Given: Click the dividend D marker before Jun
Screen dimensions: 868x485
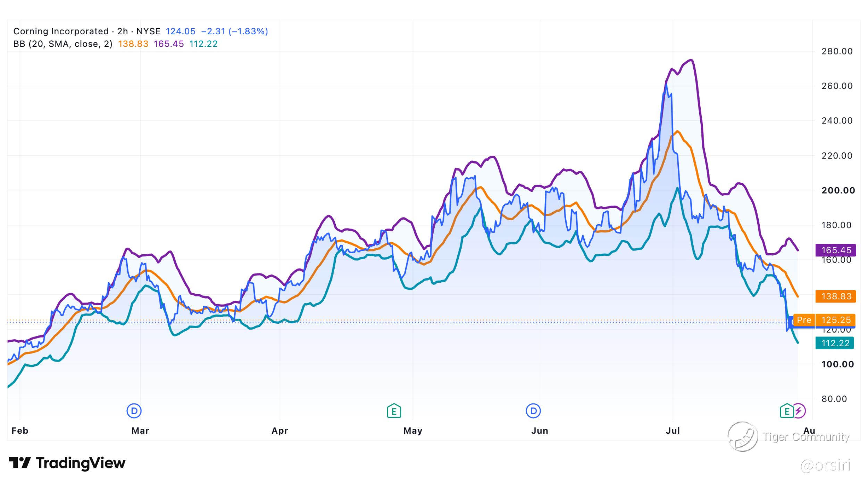Looking at the screenshot, I should 533,411.
